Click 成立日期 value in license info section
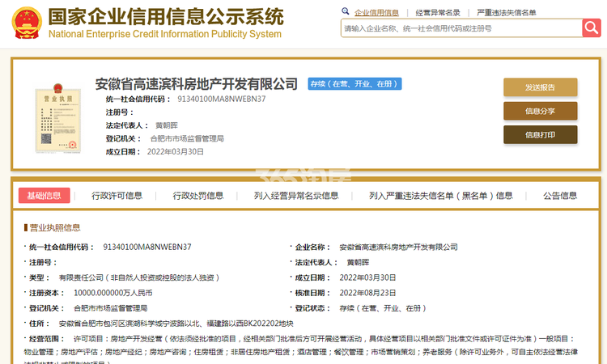 point(367,277)
